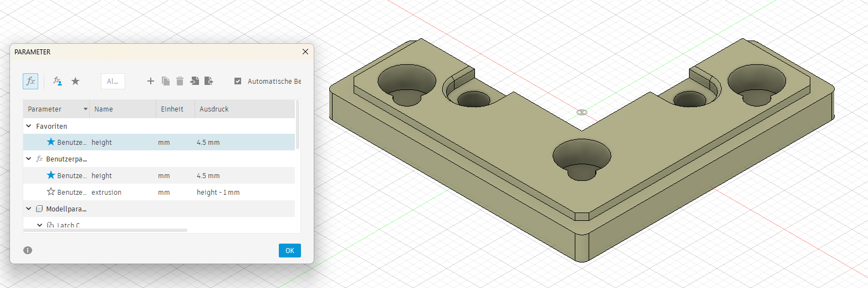Unfavorite height in the Favoriten group
The image size is (868, 288).
[x=51, y=142]
